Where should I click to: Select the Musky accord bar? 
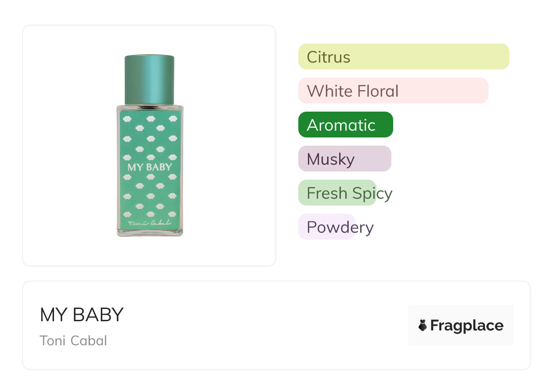(345, 159)
